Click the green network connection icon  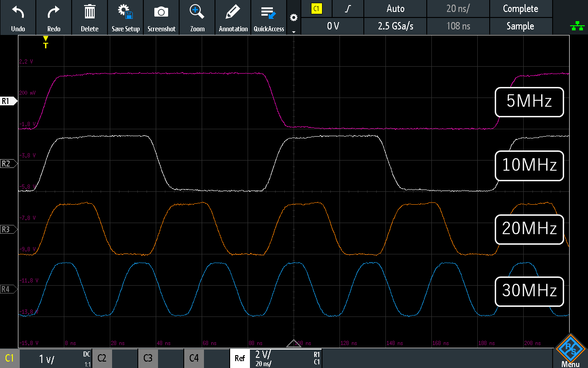click(577, 27)
